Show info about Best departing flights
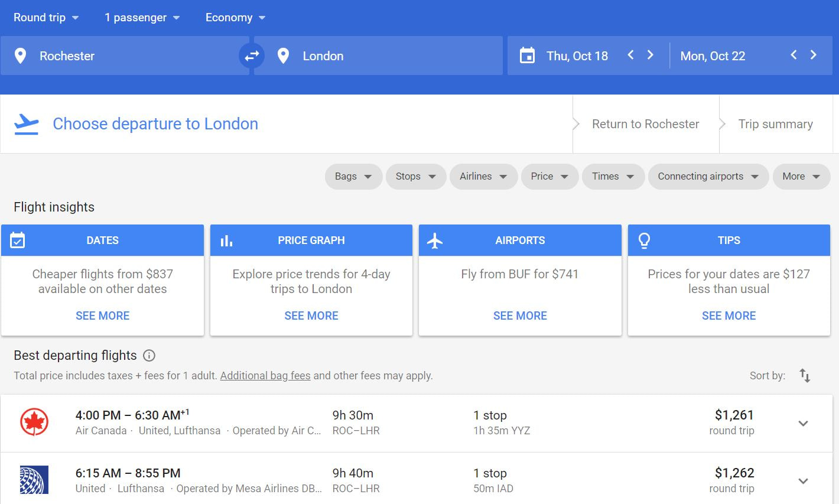The width and height of the screenshot is (839, 504). coord(149,356)
